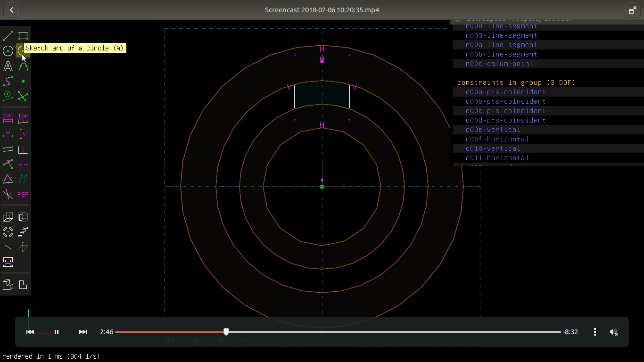Open r00a-line-segment request

[x=502, y=45]
